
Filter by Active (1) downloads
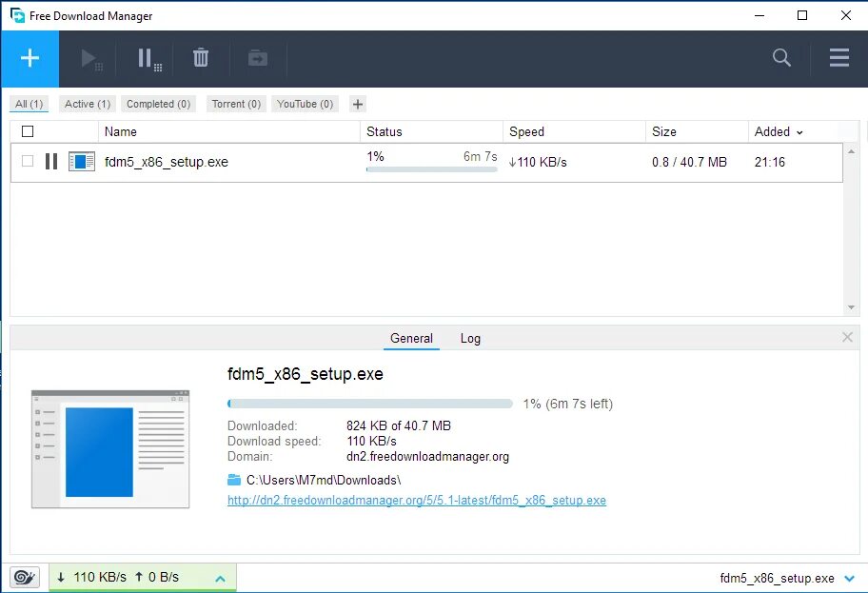click(x=88, y=104)
